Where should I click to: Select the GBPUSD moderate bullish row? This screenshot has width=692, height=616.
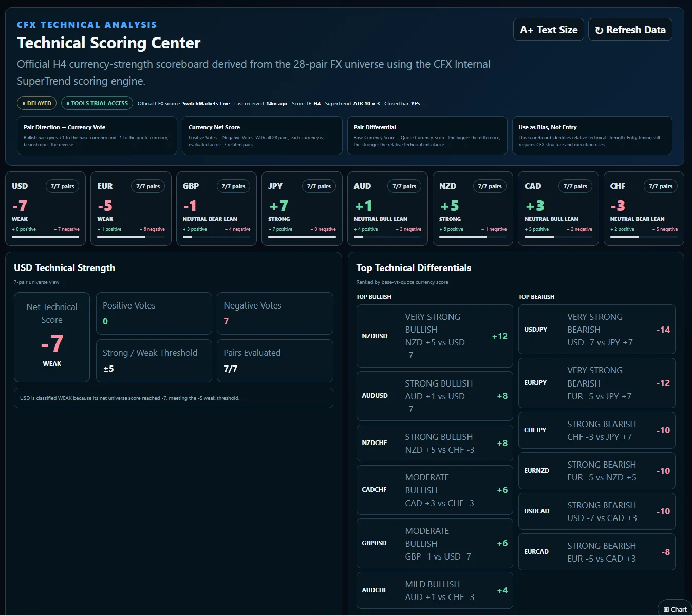435,543
